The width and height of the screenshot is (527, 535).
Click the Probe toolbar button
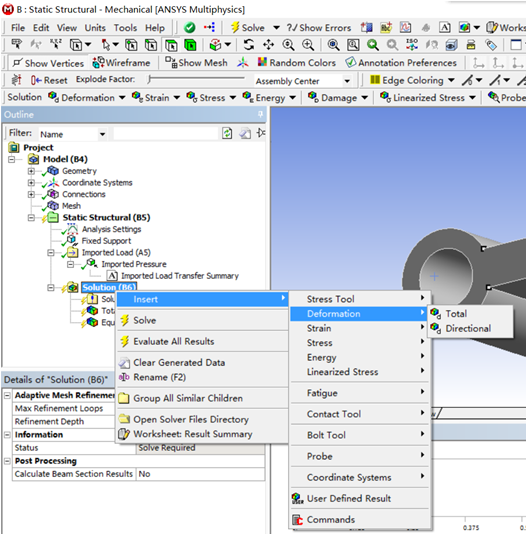(x=507, y=98)
